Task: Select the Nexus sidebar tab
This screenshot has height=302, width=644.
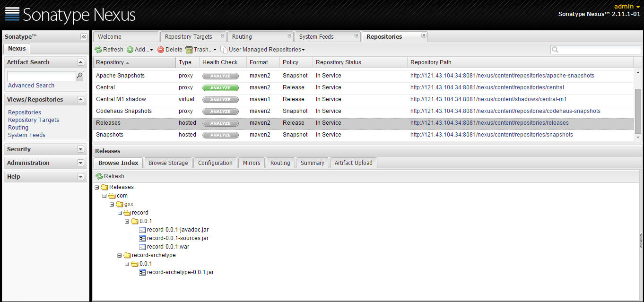Action: [17, 49]
